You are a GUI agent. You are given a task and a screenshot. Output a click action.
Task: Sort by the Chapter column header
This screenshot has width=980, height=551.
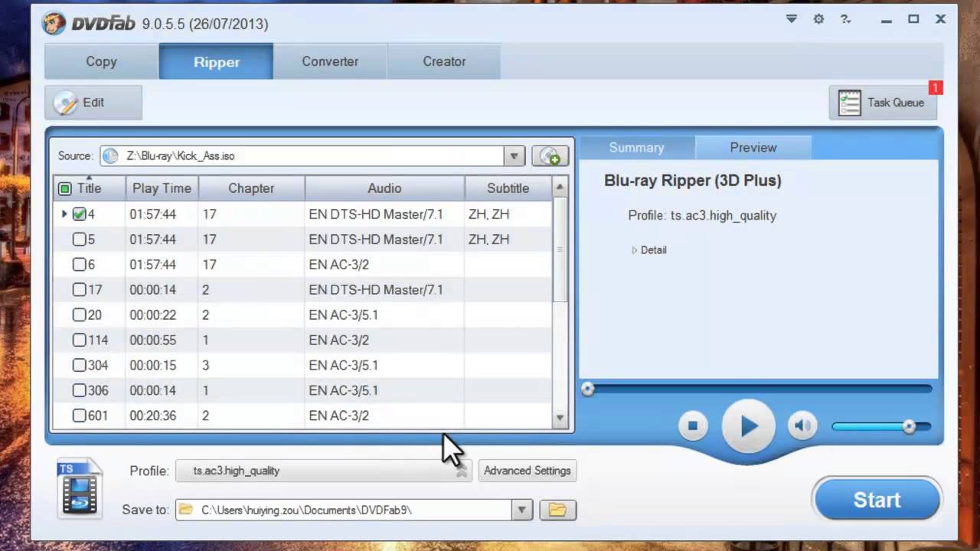pyautogui.click(x=251, y=188)
